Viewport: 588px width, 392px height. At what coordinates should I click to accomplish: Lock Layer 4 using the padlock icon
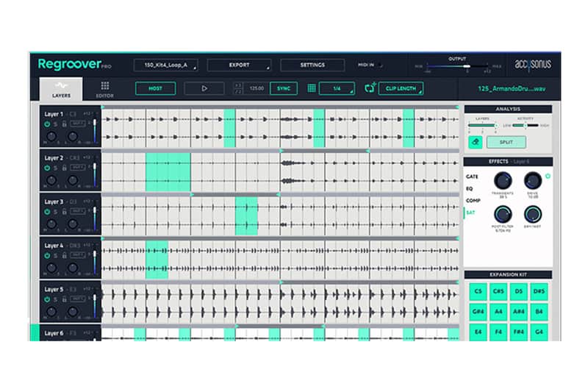64,255
